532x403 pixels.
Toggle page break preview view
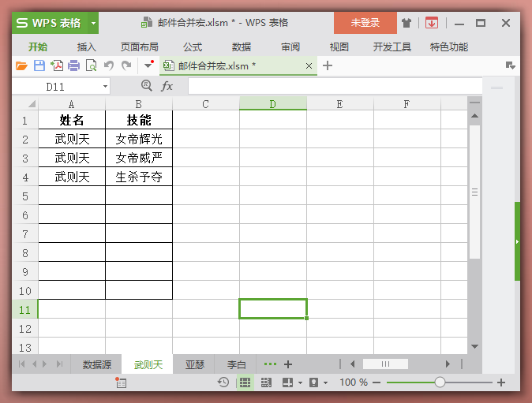pyautogui.click(x=266, y=382)
